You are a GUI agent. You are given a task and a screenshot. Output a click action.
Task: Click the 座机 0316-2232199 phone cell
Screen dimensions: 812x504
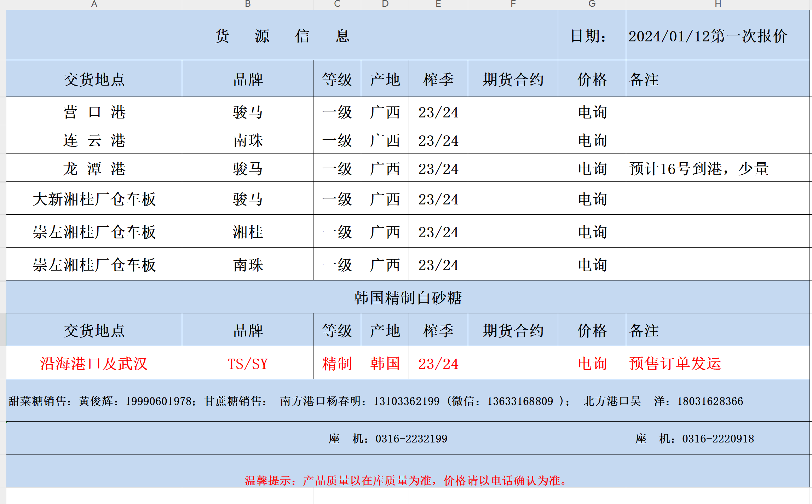click(x=388, y=439)
